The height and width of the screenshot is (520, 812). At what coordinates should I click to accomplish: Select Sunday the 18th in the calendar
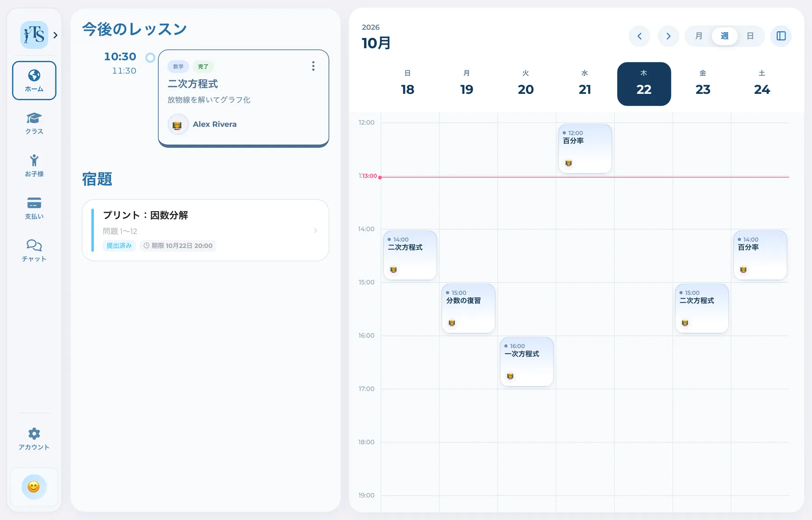click(x=407, y=84)
